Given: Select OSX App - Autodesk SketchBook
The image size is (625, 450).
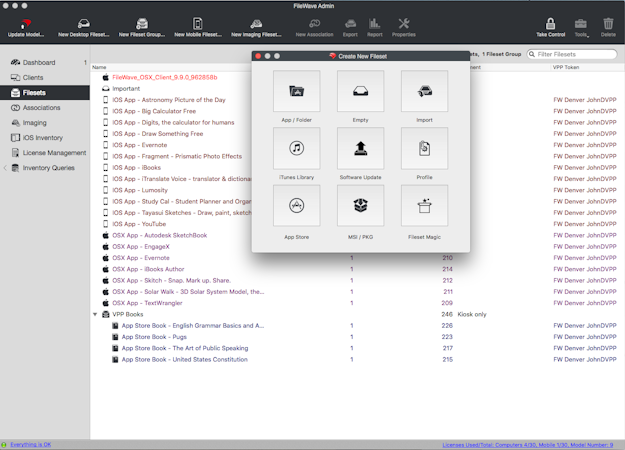Looking at the screenshot, I should point(159,236).
